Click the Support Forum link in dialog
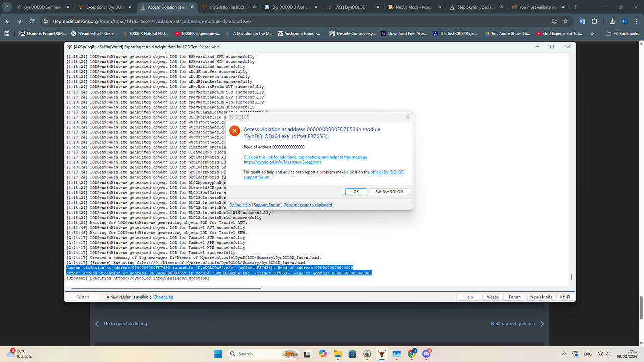Viewport: 644px width, 362px height. click(x=267, y=205)
